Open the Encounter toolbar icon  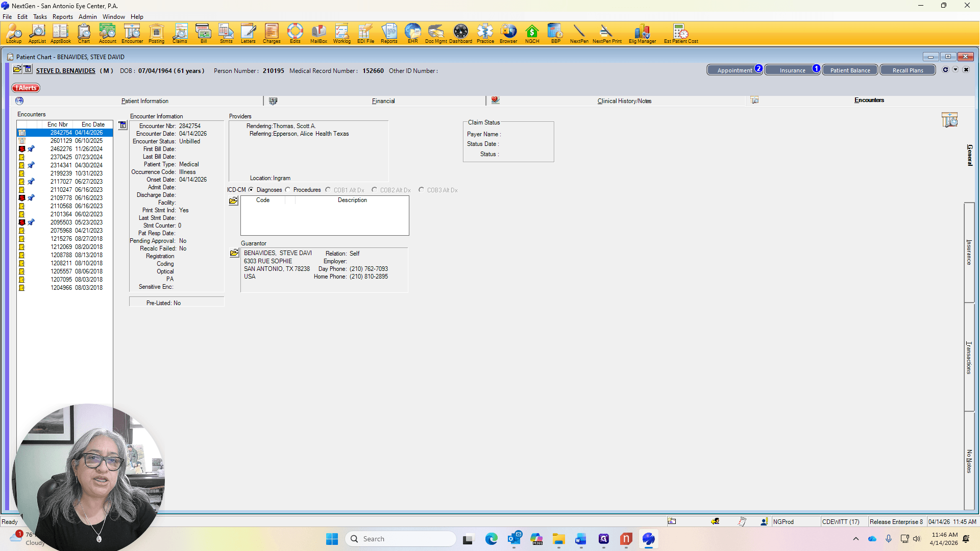(x=132, y=33)
